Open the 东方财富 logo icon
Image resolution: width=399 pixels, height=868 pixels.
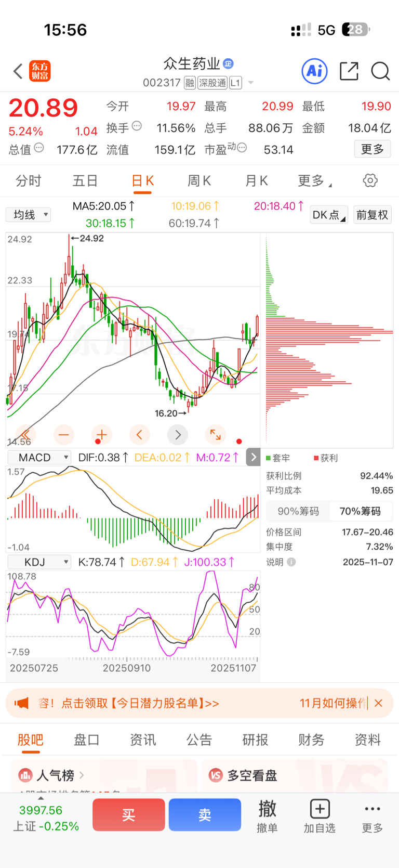tap(40, 71)
